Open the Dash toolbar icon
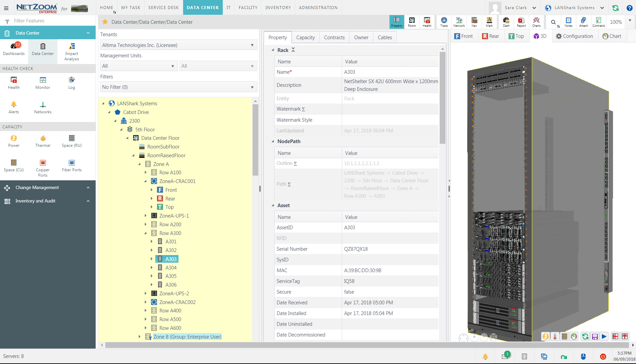Screen dimensions: 636x364 (x=506, y=22)
